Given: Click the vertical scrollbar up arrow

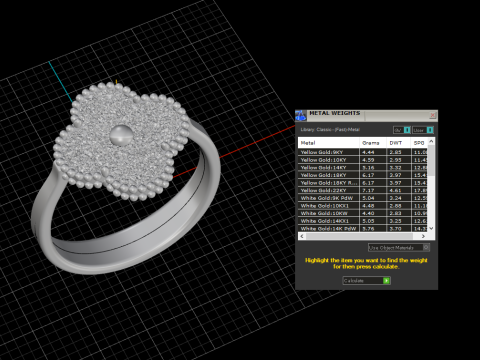Looking at the screenshot, I should 431,141.
